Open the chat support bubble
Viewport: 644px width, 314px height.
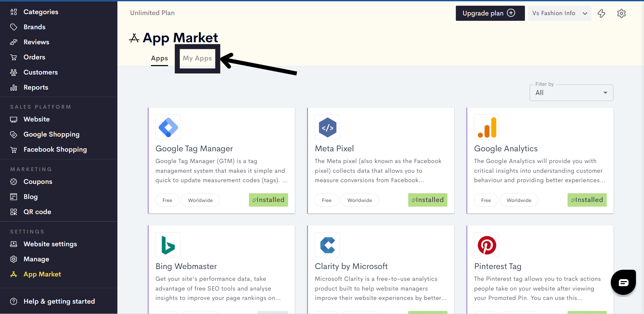(x=623, y=282)
